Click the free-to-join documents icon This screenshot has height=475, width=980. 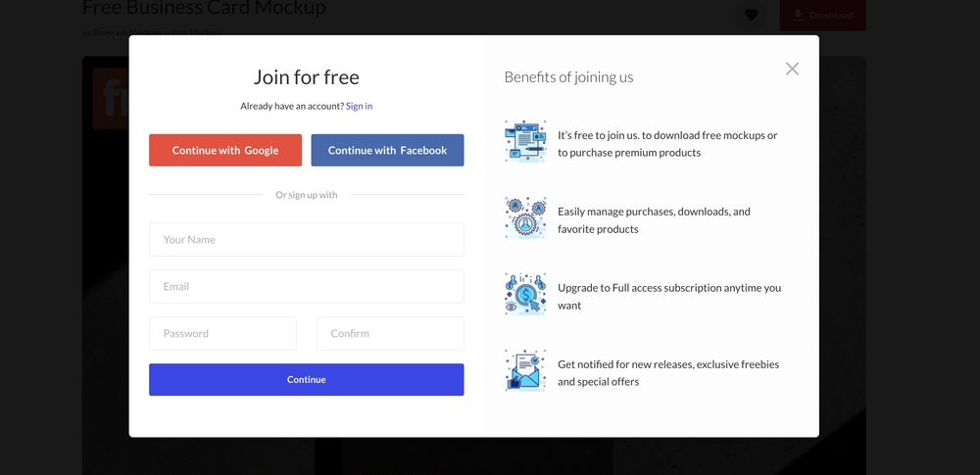tap(525, 141)
